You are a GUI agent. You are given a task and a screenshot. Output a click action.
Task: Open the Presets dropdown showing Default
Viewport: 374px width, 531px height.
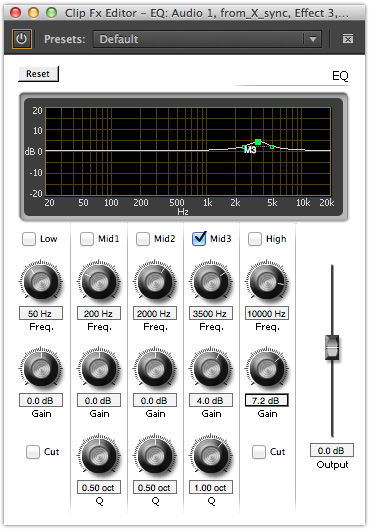(207, 39)
